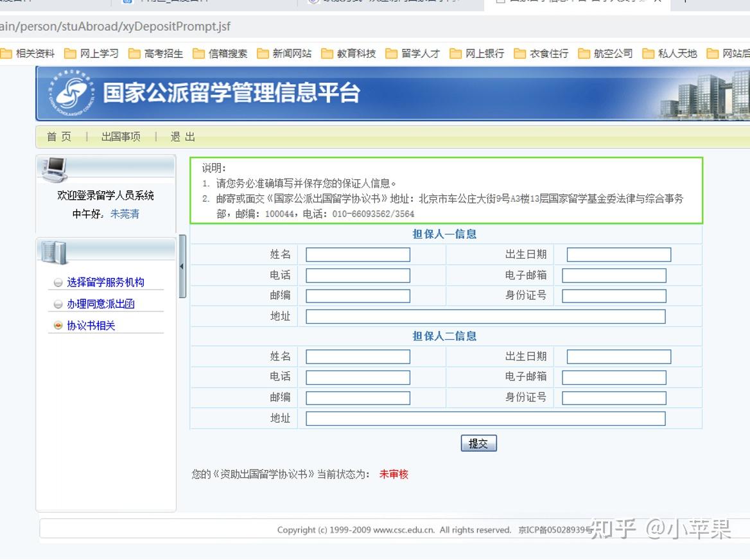750x560 pixels.
Task: Click the 未审核 status text
Action: pos(394,474)
